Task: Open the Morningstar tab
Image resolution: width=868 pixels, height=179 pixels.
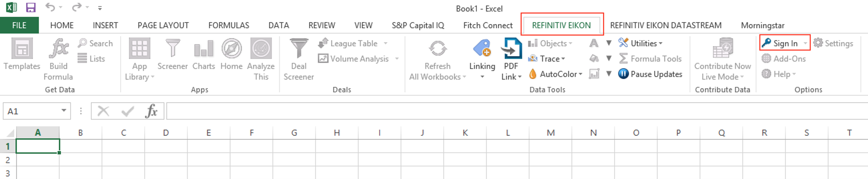Action: [x=763, y=25]
